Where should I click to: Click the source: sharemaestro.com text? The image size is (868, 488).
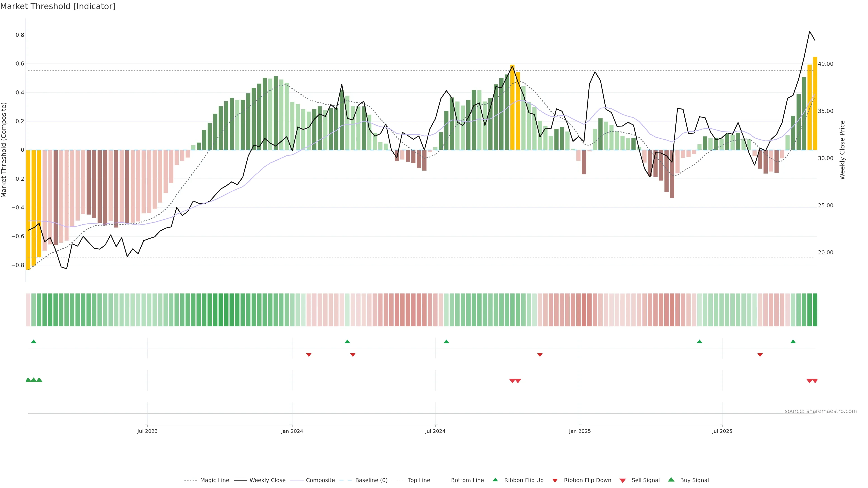pos(821,411)
